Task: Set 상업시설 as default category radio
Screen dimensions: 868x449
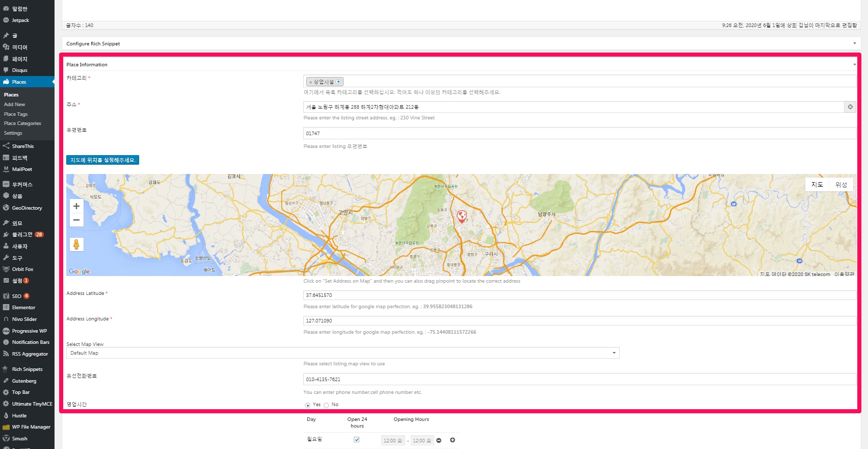Action: 338,82
